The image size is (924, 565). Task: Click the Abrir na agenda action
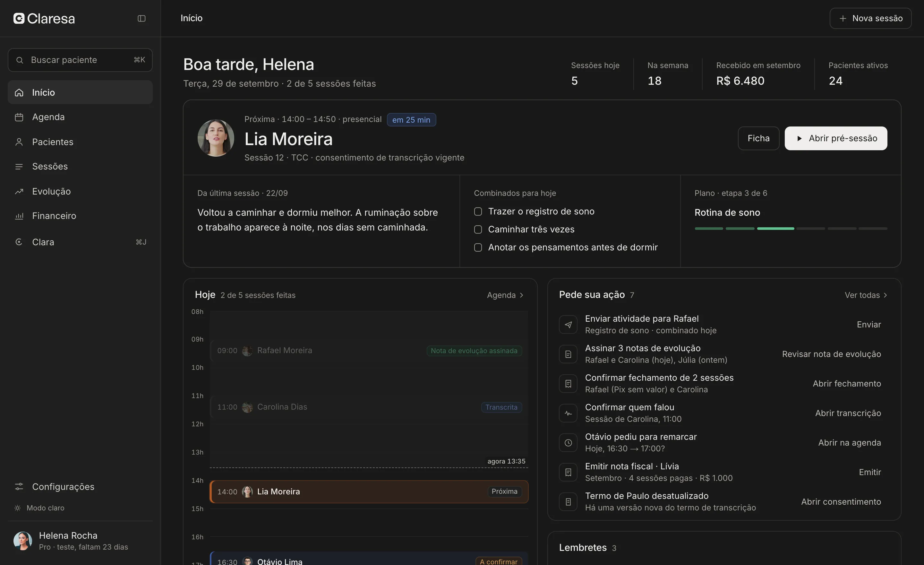(849, 443)
